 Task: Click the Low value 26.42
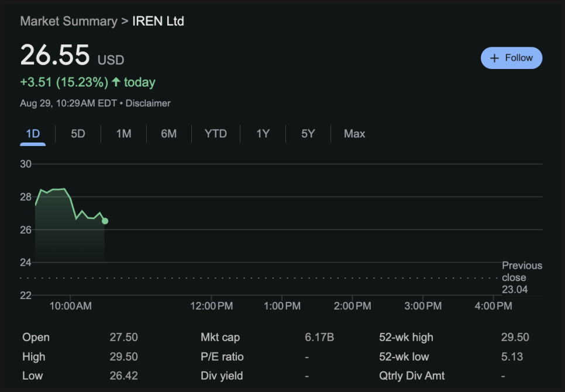pyautogui.click(x=123, y=376)
